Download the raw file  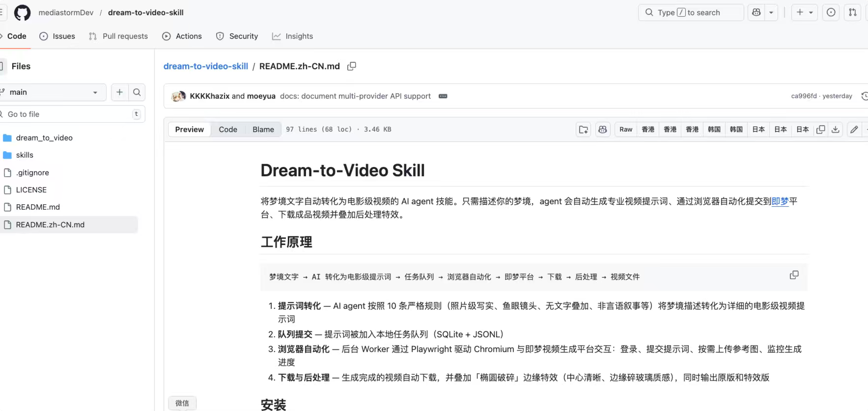(835, 130)
